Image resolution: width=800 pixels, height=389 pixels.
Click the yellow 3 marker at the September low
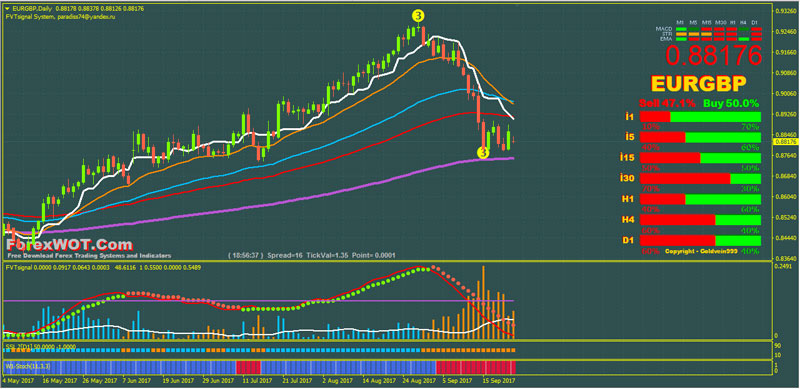pyautogui.click(x=482, y=152)
